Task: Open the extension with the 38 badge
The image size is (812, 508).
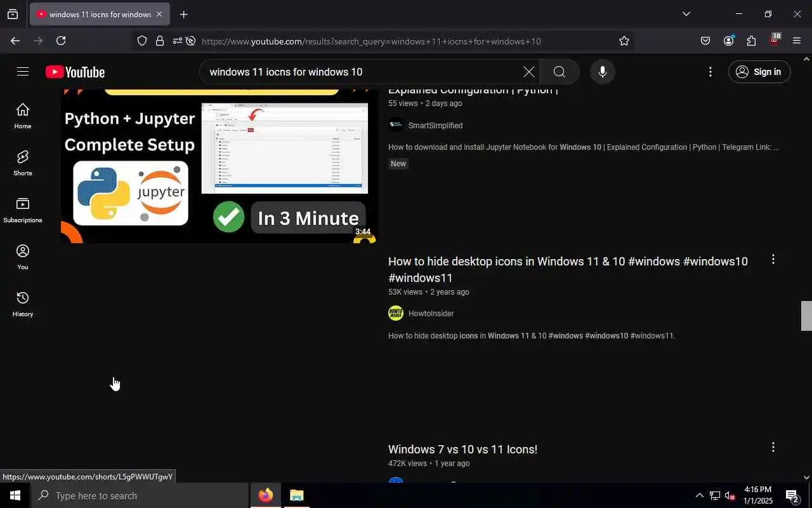Action: click(774, 40)
